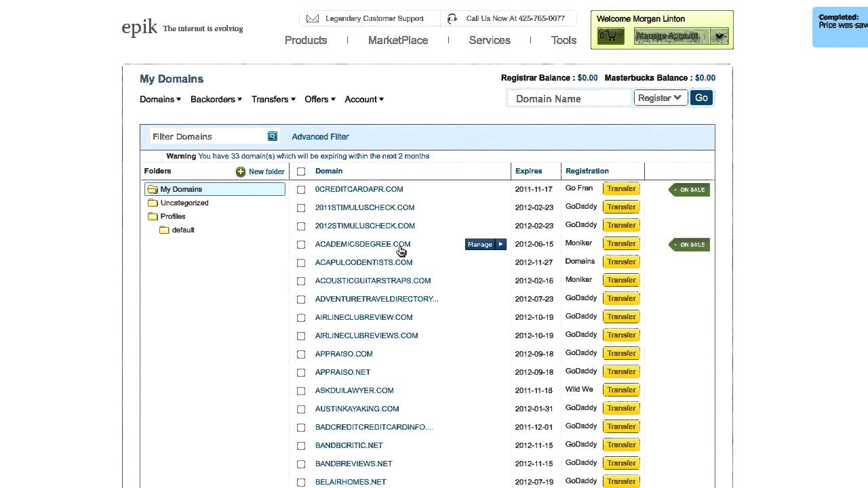Screen dimensions: 868x488
Task: Sort by the Expires column header
Action: click(529, 171)
